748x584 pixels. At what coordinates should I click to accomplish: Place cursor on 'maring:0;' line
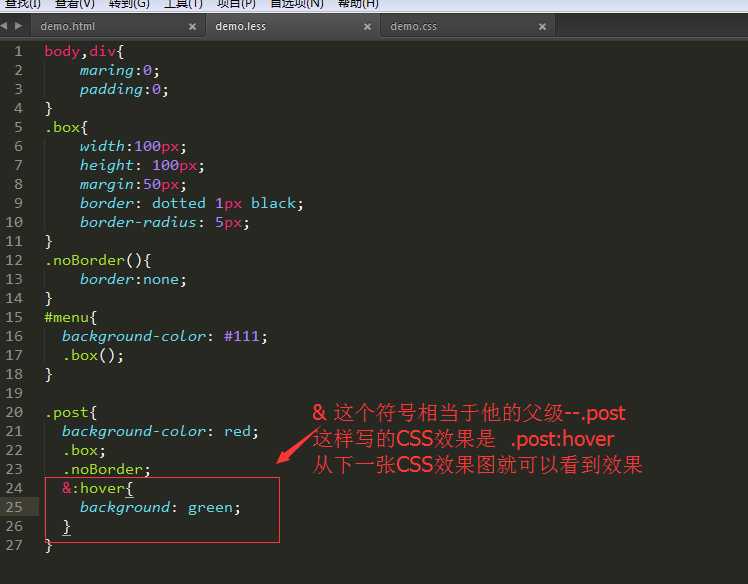(119, 70)
